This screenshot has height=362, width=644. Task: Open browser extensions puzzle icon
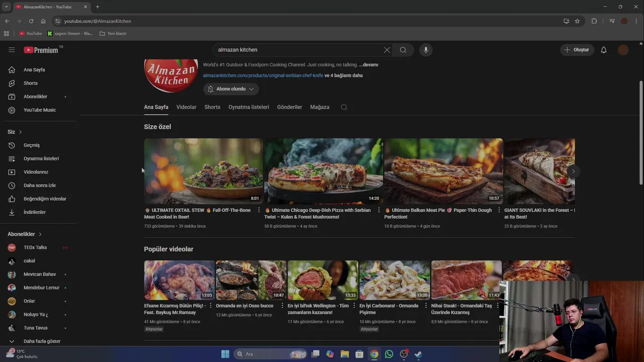coord(594,21)
